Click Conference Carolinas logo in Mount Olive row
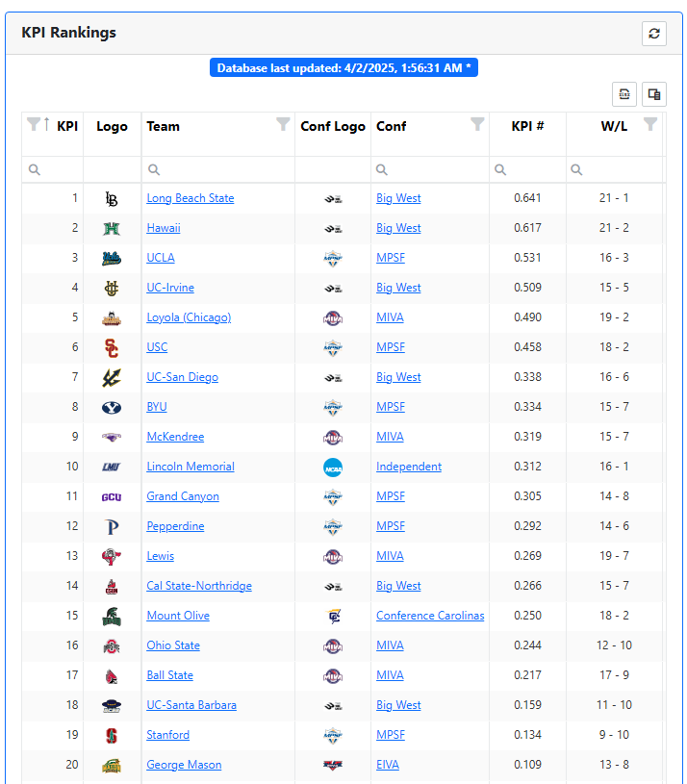This screenshot has width=687, height=784. (x=333, y=617)
